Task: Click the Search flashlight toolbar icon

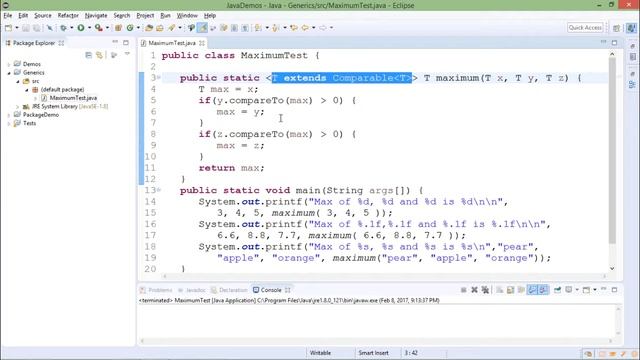Action: 171,28
